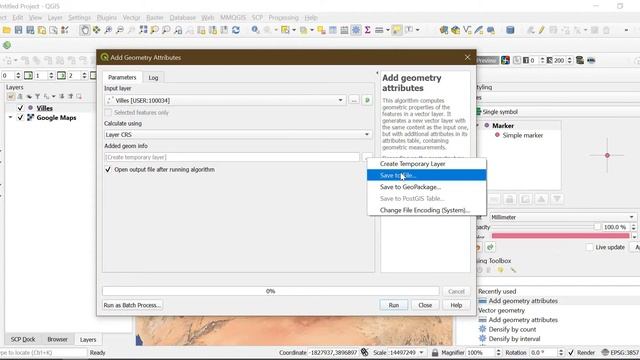Click the Save Project icon
The width and height of the screenshot is (640, 360).
click(18, 30)
